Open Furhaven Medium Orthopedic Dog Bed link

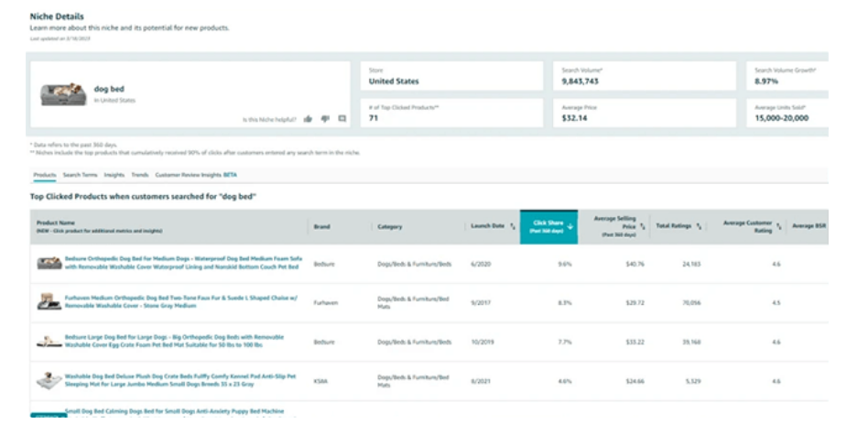click(180, 301)
